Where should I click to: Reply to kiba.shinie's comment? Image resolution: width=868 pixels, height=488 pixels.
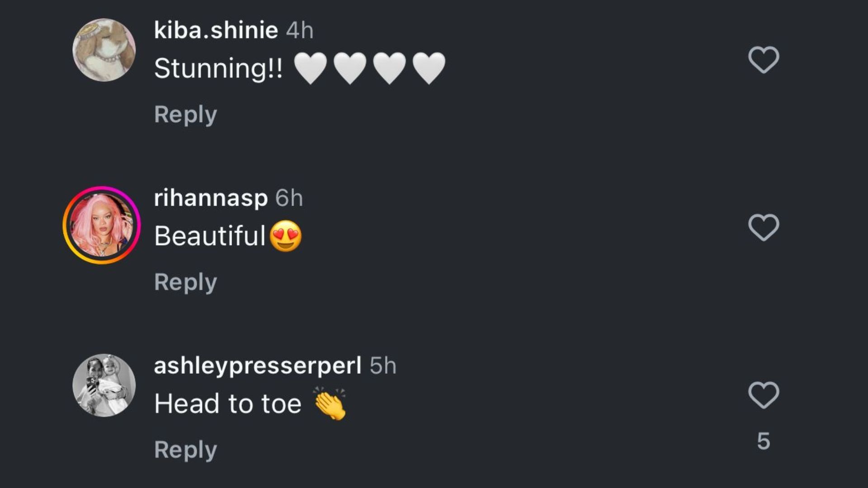click(x=185, y=115)
